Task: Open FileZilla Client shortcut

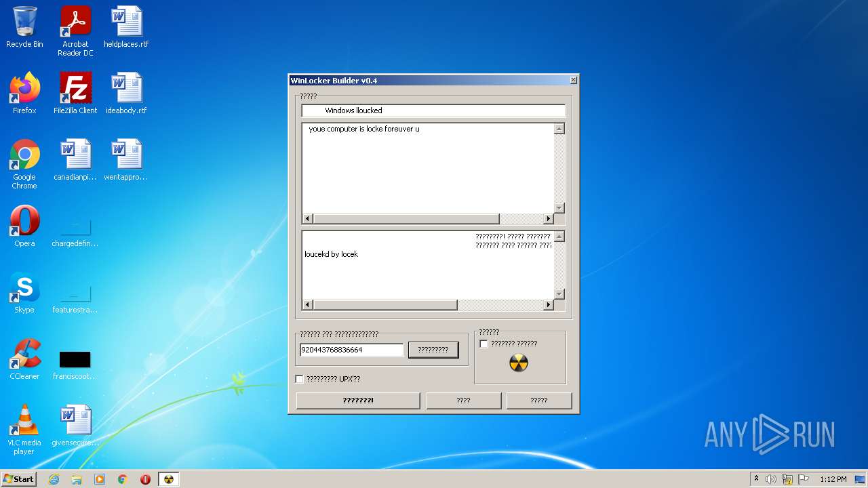Action: (75, 94)
